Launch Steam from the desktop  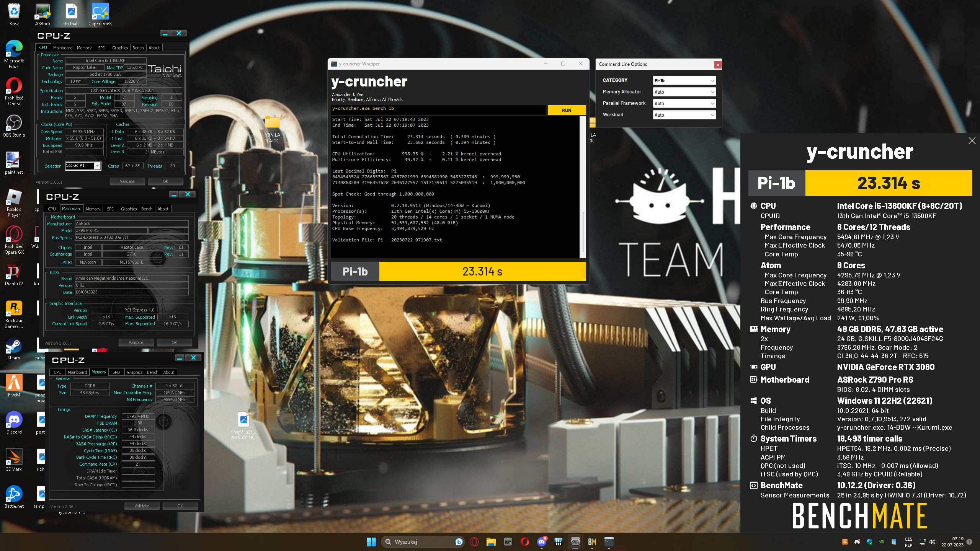click(14, 349)
